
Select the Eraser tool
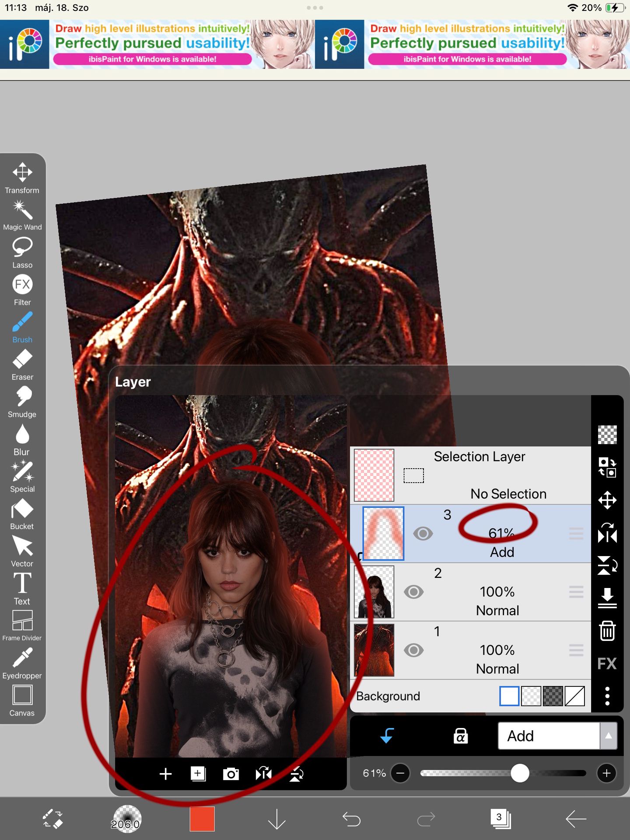pyautogui.click(x=22, y=364)
